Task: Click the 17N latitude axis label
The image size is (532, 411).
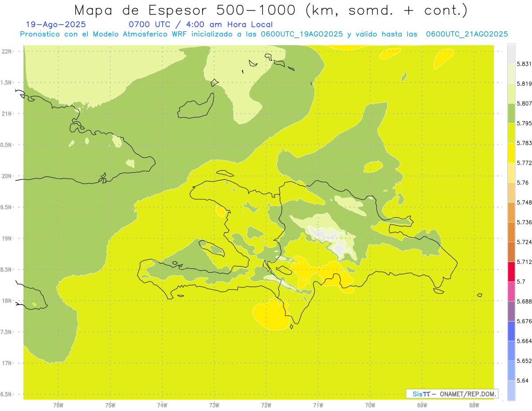Action: point(8,363)
